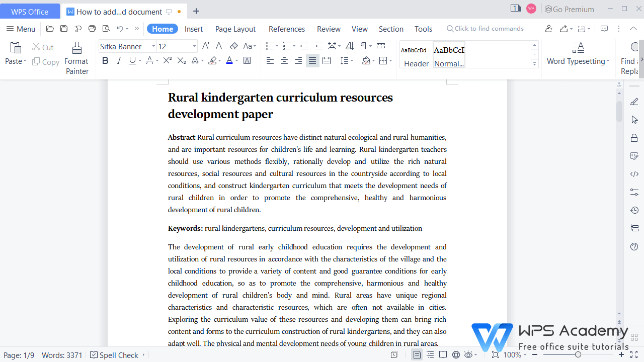Image resolution: width=644 pixels, height=362 pixels.
Task: Toggle show paragraph marks
Action: tap(363, 46)
